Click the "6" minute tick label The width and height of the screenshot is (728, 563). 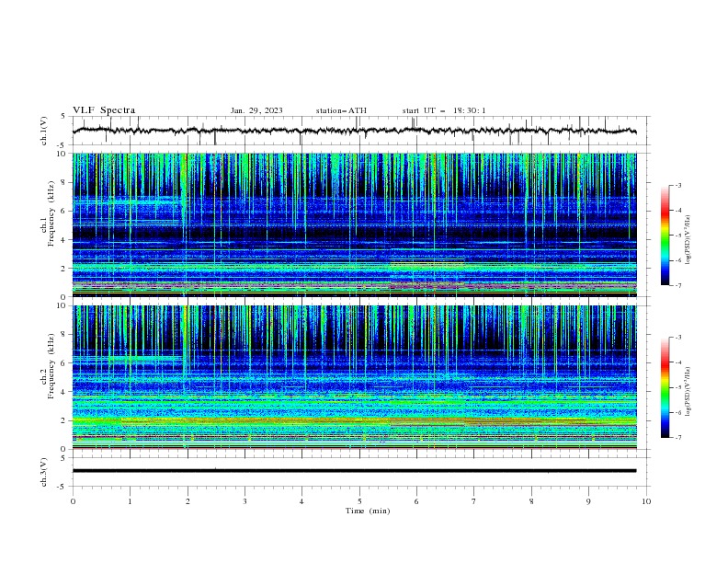(416, 501)
